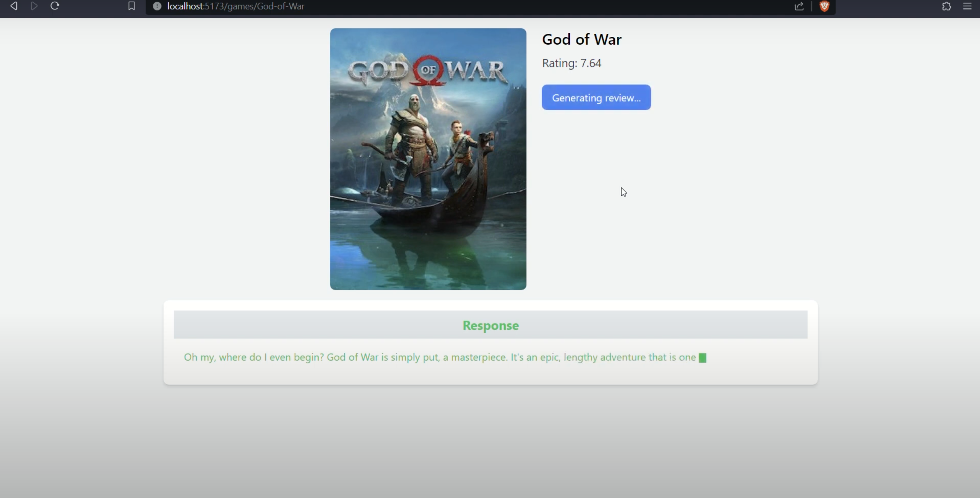
Task: Open the Brave Shields lion icon
Action: [x=824, y=6]
